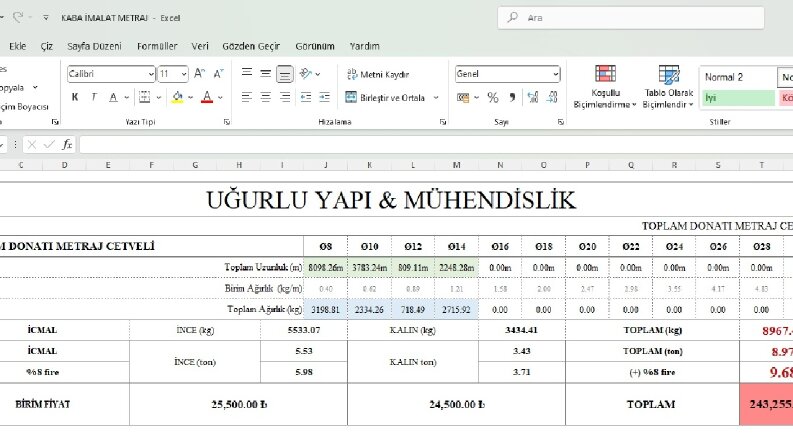Open Sayfa Düzeni tab
The image size is (793, 446).
pos(95,46)
